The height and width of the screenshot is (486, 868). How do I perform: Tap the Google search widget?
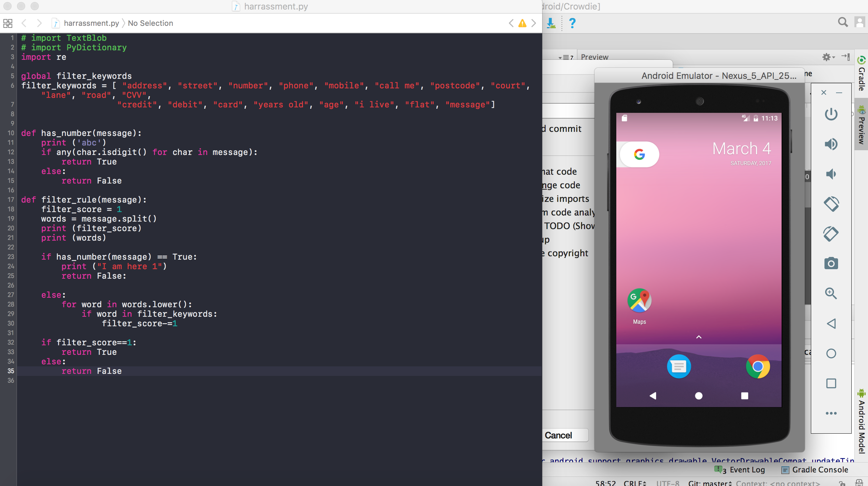tap(639, 155)
